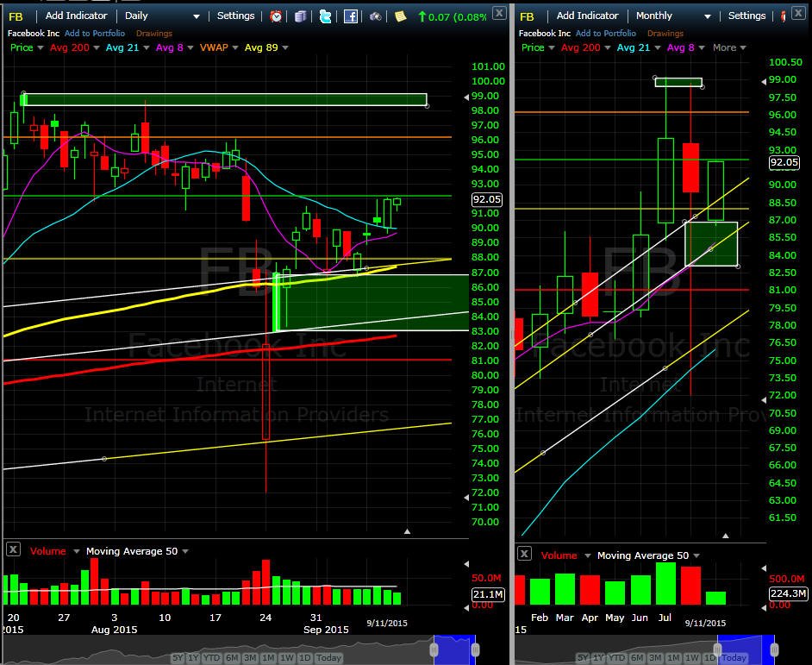Expand Avg 8 options in daily chart
This screenshot has width=812, height=665.
[190, 47]
